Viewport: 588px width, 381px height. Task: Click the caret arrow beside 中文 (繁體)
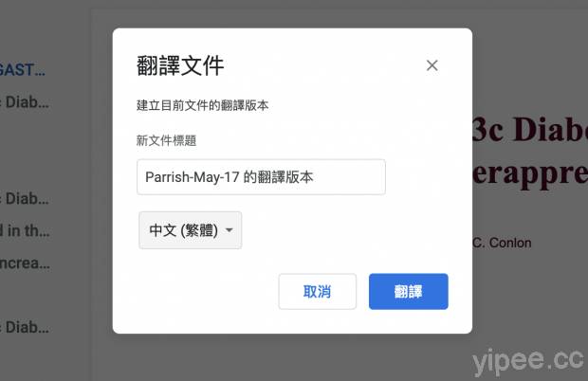[230, 230]
